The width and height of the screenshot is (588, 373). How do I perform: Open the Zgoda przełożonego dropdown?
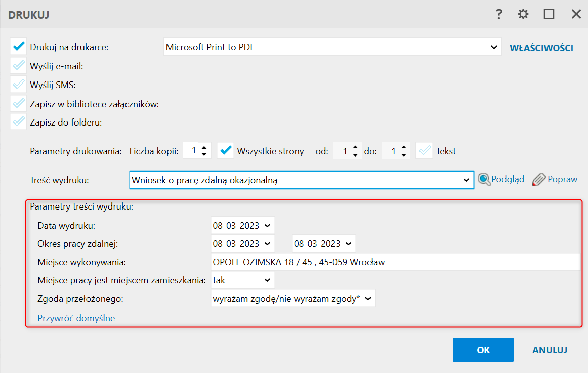point(368,299)
